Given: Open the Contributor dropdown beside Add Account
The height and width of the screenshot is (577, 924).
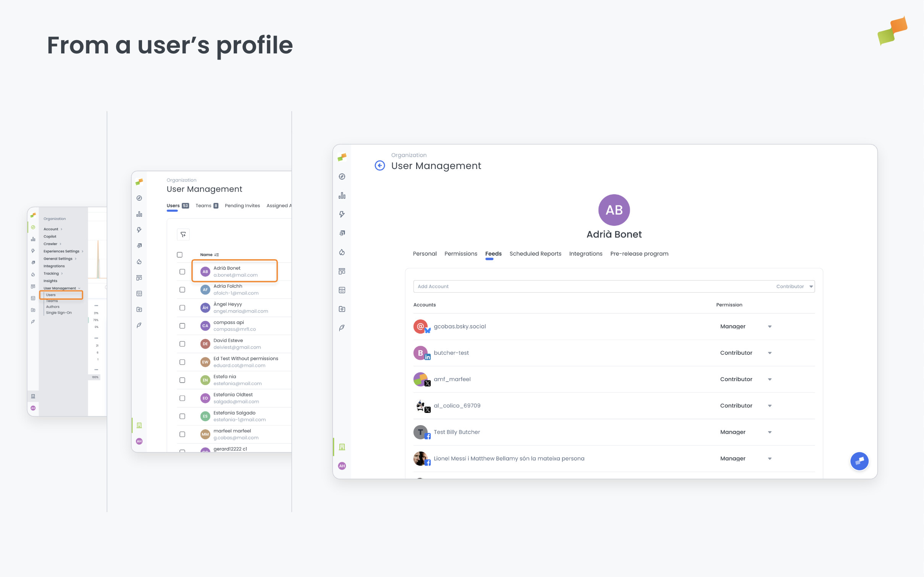Looking at the screenshot, I should (794, 286).
